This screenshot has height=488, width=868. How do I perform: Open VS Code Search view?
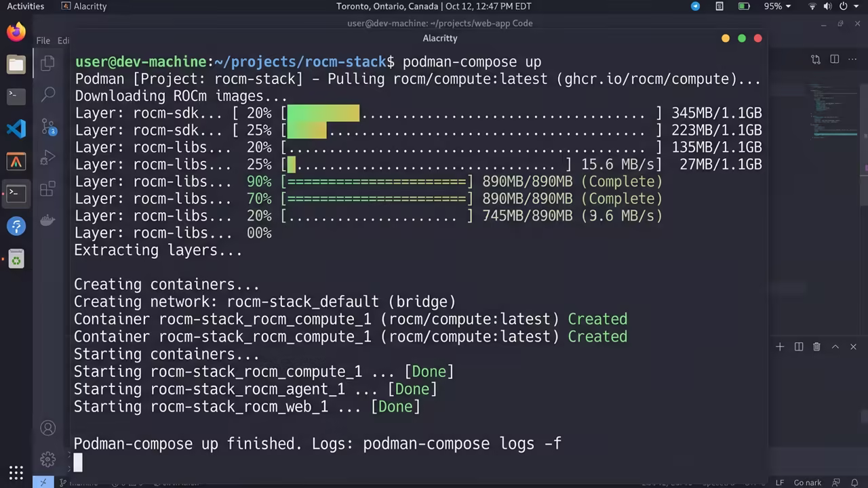47,94
